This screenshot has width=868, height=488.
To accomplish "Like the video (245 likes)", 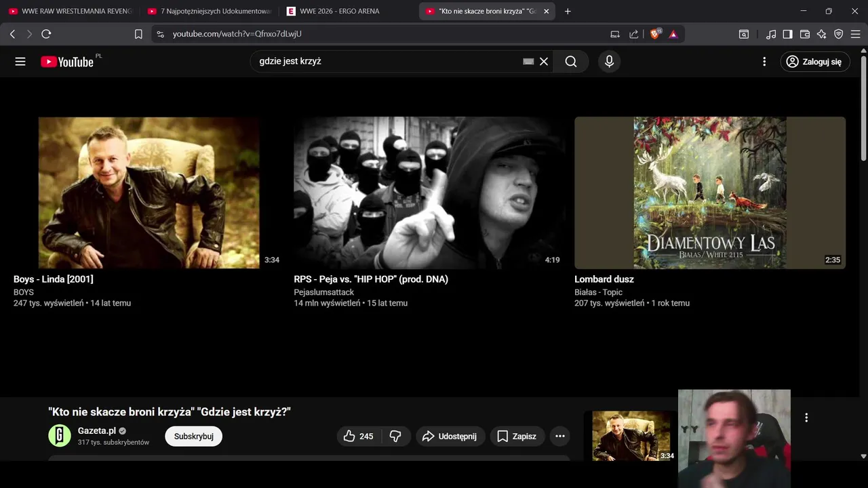I will [359, 436].
